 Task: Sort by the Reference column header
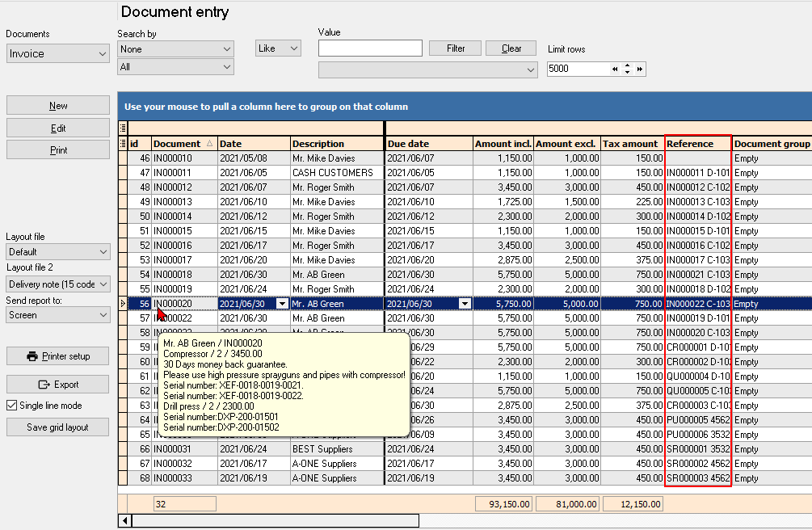coord(697,144)
